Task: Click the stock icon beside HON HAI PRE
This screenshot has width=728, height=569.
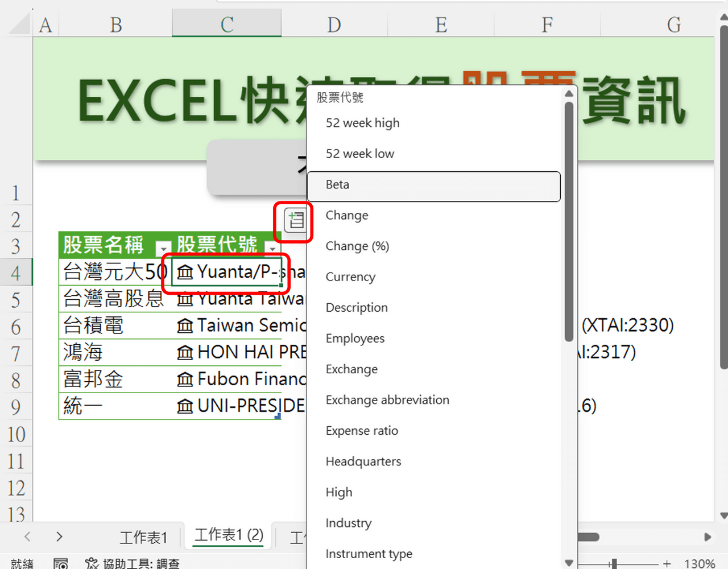Action: [185, 353]
